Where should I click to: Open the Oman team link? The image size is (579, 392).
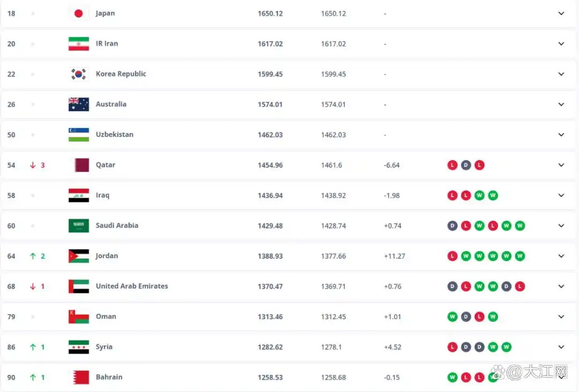coord(106,316)
